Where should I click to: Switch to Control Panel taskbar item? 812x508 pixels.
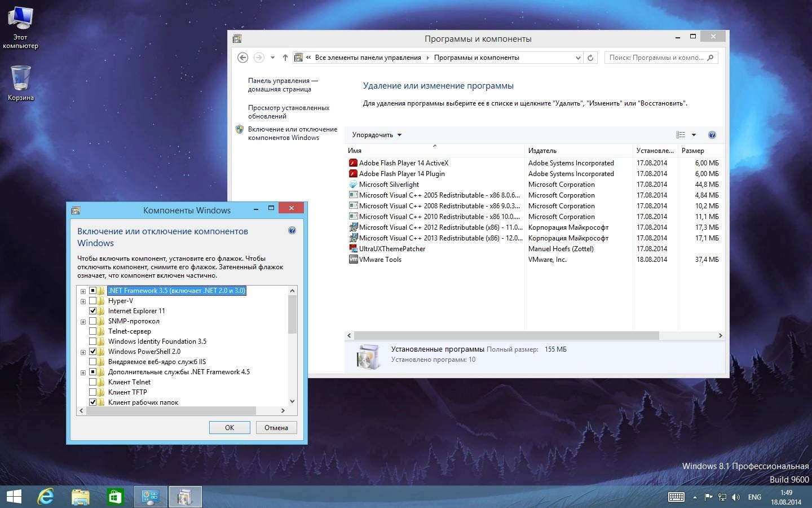151,497
